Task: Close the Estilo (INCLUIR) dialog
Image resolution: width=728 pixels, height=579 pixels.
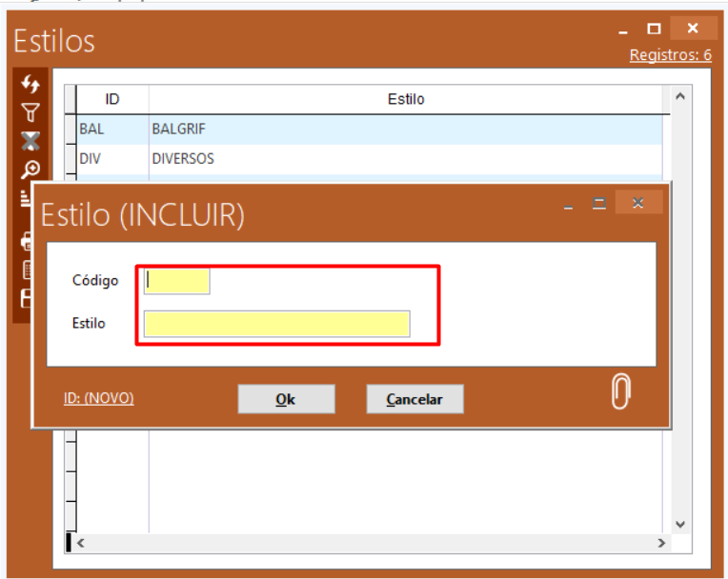Action: [x=638, y=203]
